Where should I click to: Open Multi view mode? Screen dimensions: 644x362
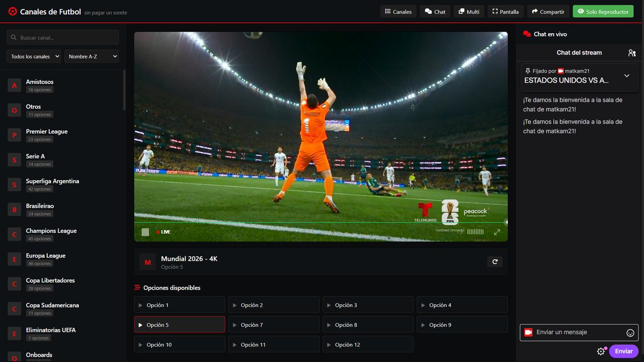[x=469, y=11]
